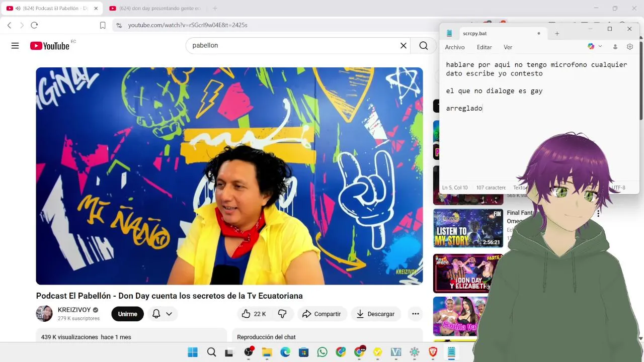644x362 pixels.
Task: Switch to 'don day presentando gente' tab
Action: (154, 9)
